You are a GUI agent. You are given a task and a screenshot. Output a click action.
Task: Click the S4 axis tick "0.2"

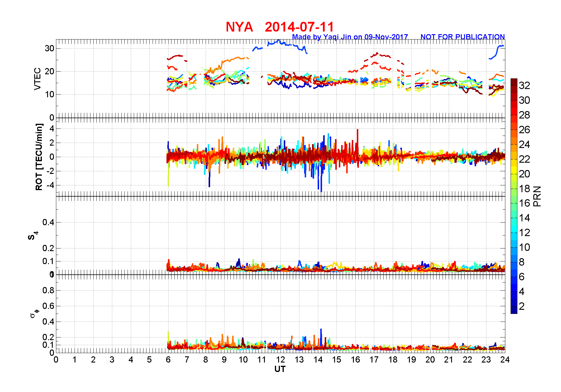coord(48,248)
